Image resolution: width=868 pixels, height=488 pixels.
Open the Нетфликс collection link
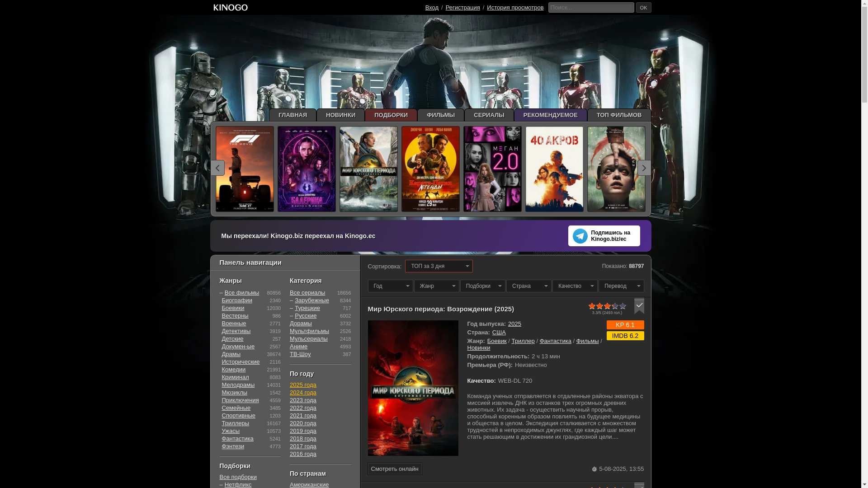238,485
